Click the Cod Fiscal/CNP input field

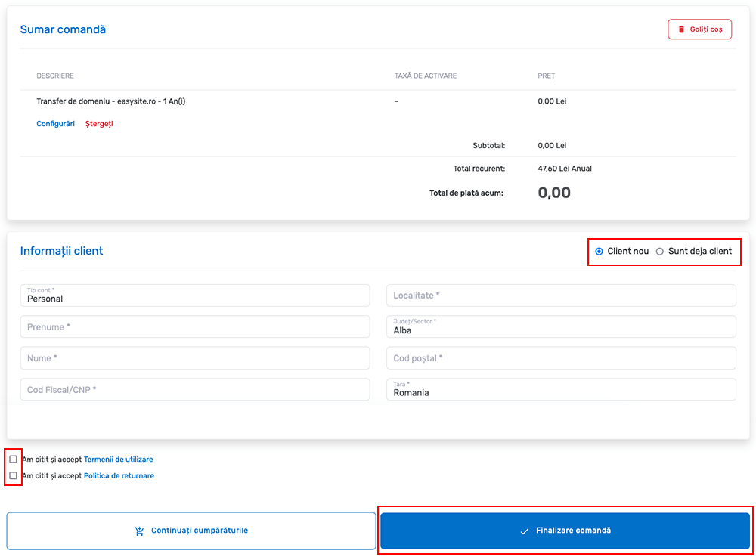click(195, 389)
